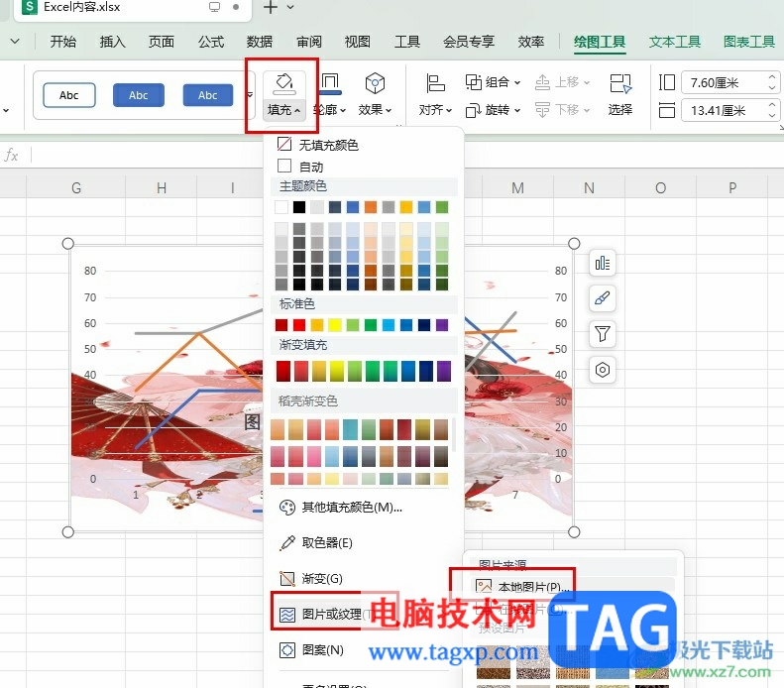Click the Rotate (旋转) icon

click(x=474, y=110)
